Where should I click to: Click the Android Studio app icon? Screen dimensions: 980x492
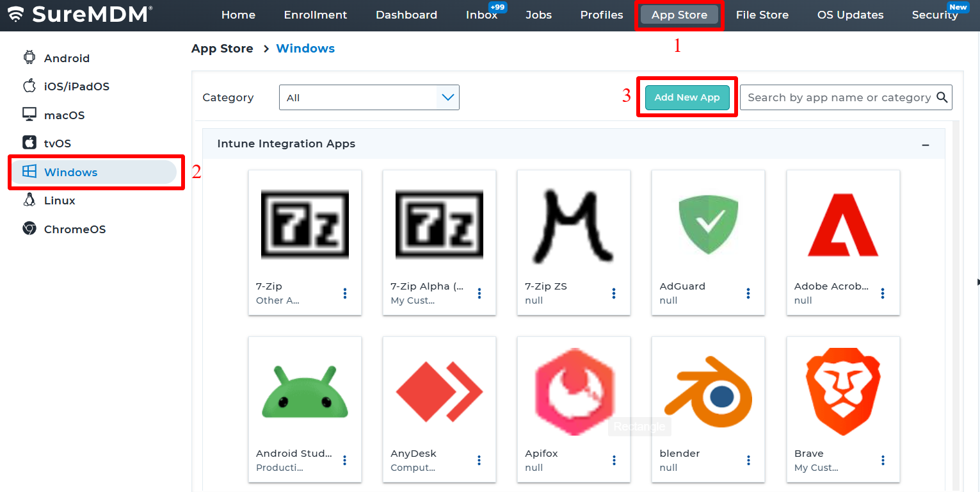click(x=305, y=391)
